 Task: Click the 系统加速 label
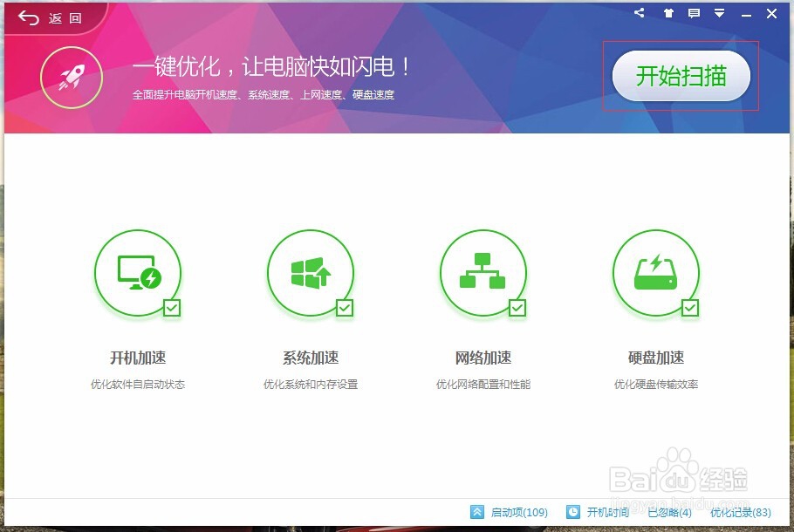311,358
